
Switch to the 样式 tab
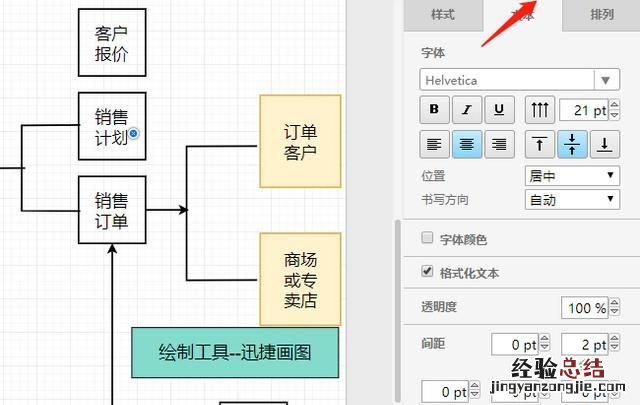(x=443, y=15)
